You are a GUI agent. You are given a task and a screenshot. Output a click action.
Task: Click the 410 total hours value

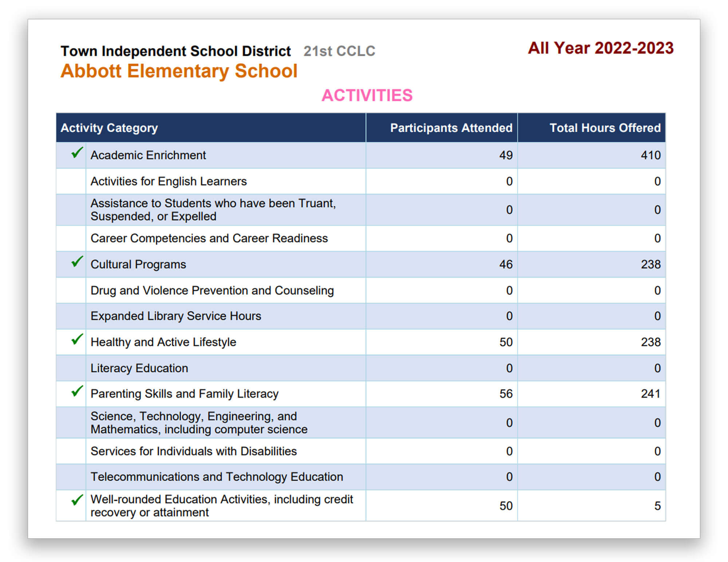[650, 155]
